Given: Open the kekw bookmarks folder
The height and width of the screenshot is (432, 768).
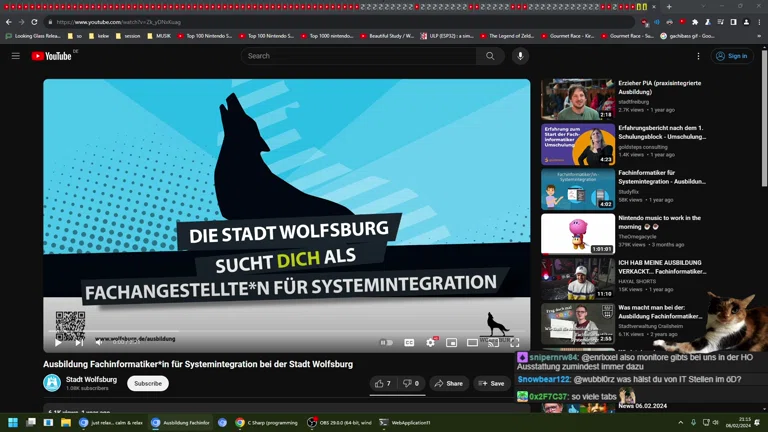Looking at the screenshot, I should pos(99,36).
